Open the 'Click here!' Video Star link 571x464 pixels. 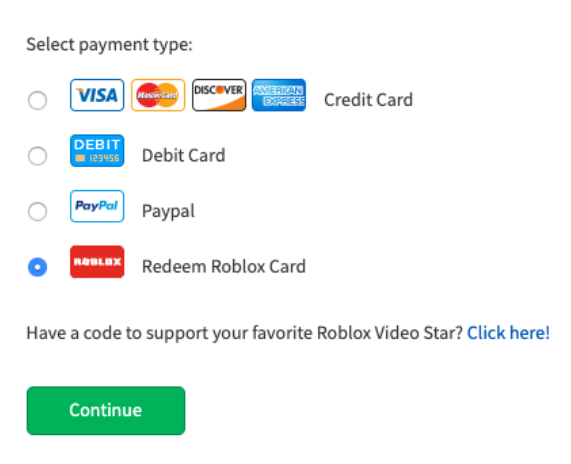(508, 333)
